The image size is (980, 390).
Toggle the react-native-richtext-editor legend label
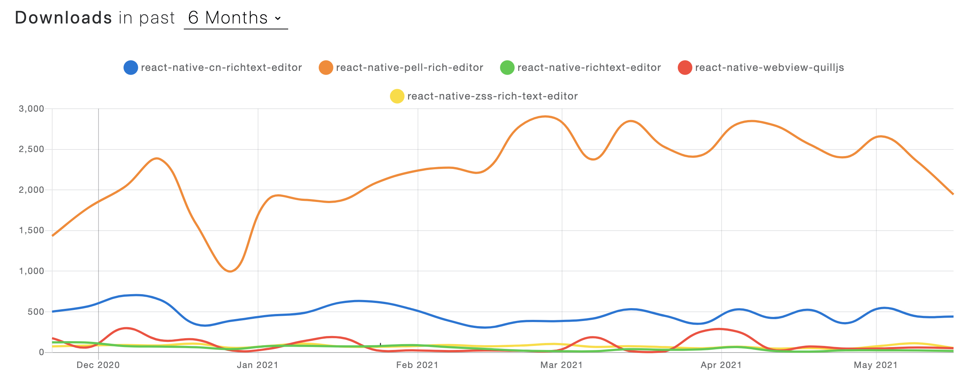589,68
